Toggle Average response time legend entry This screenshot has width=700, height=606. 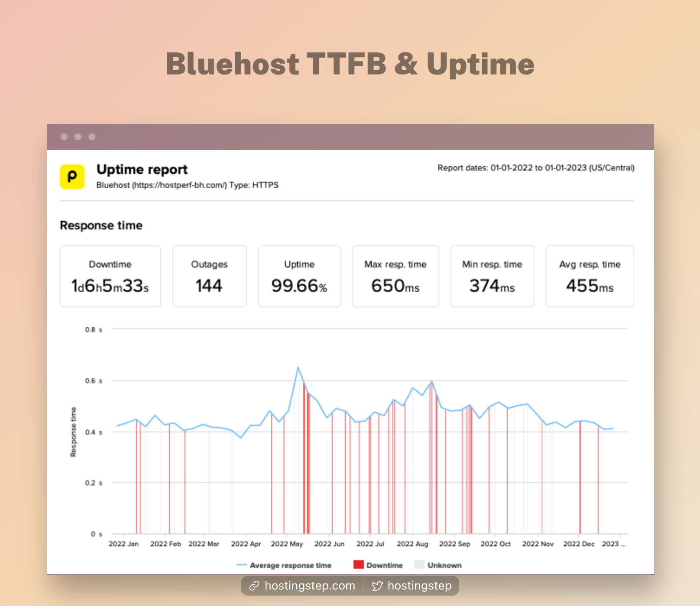pyautogui.click(x=284, y=565)
